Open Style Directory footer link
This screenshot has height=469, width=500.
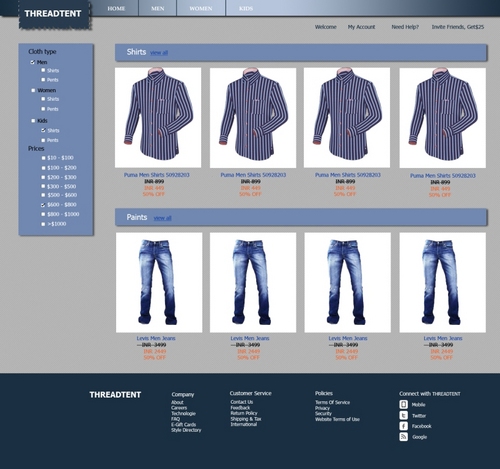(186, 430)
